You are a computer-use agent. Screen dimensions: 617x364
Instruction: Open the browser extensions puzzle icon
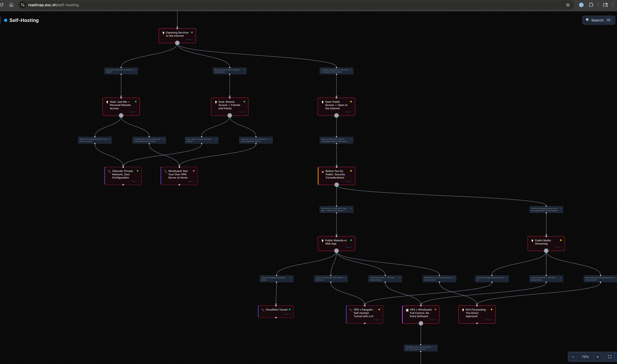click(x=591, y=5)
